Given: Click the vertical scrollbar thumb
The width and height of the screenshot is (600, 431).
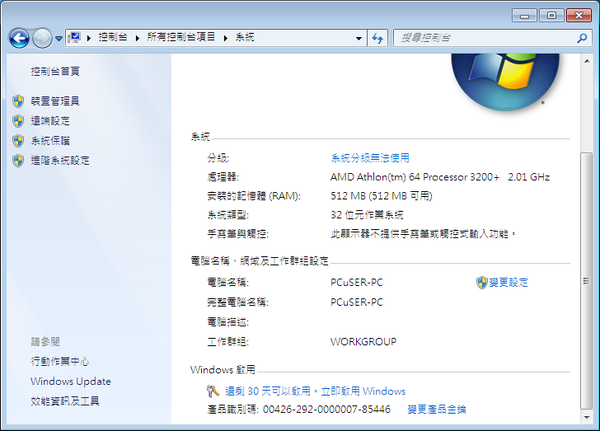Looking at the screenshot, I should 586,281.
